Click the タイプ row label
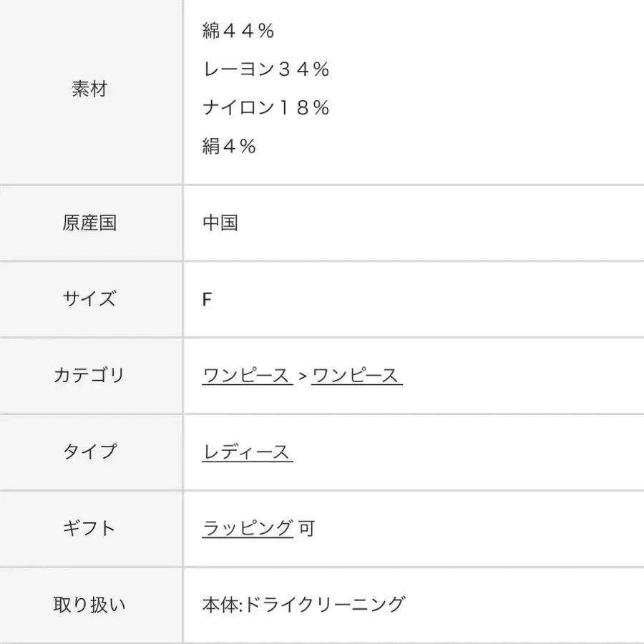 click(88, 452)
